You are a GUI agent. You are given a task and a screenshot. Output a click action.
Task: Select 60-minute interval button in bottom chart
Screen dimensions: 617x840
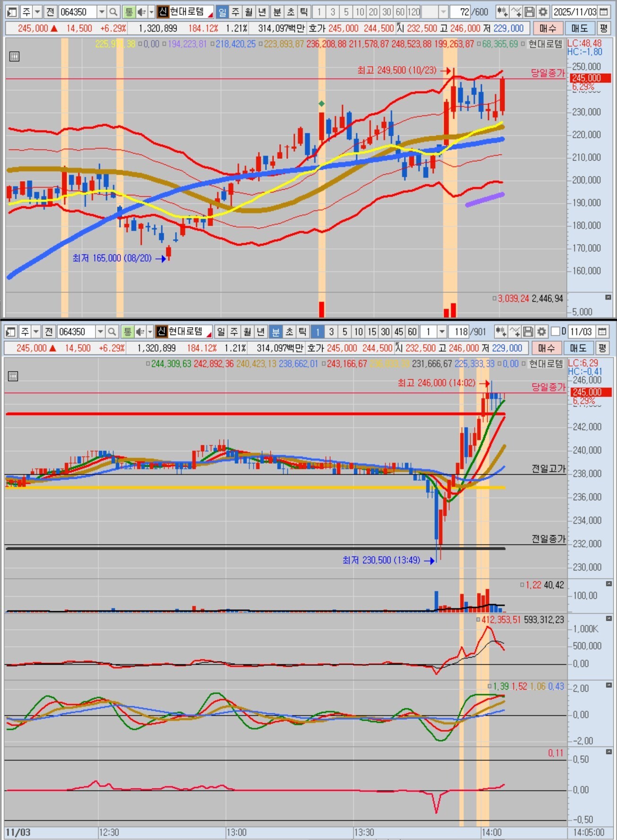(412, 332)
